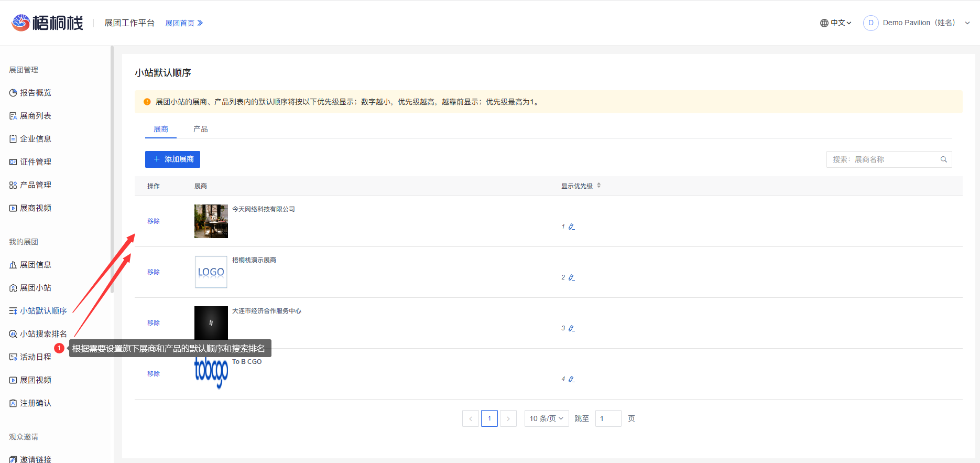Viewport: 980px width, 463px height.
Task: Remove 梧桐栈演示展商 via 移除
Action: click(x=154, y=272)
